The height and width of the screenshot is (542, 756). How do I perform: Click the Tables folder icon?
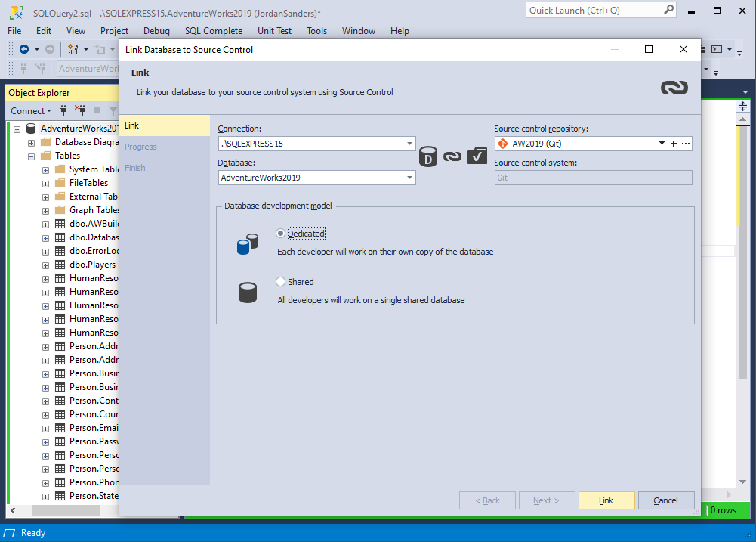click(x=46, y=156)
